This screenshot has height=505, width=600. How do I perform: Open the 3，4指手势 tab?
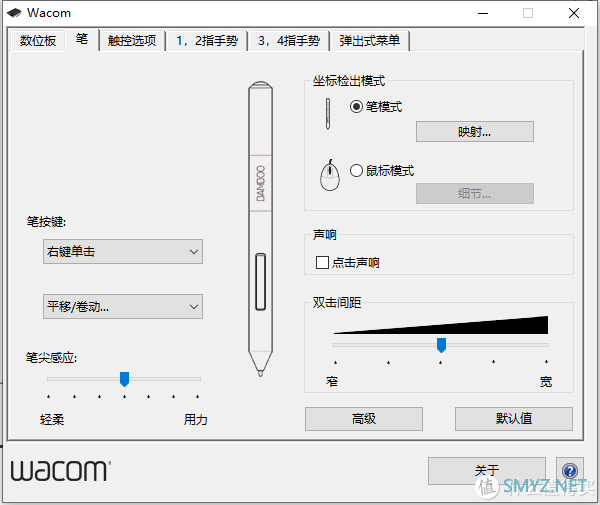click(x=289, y=41)
